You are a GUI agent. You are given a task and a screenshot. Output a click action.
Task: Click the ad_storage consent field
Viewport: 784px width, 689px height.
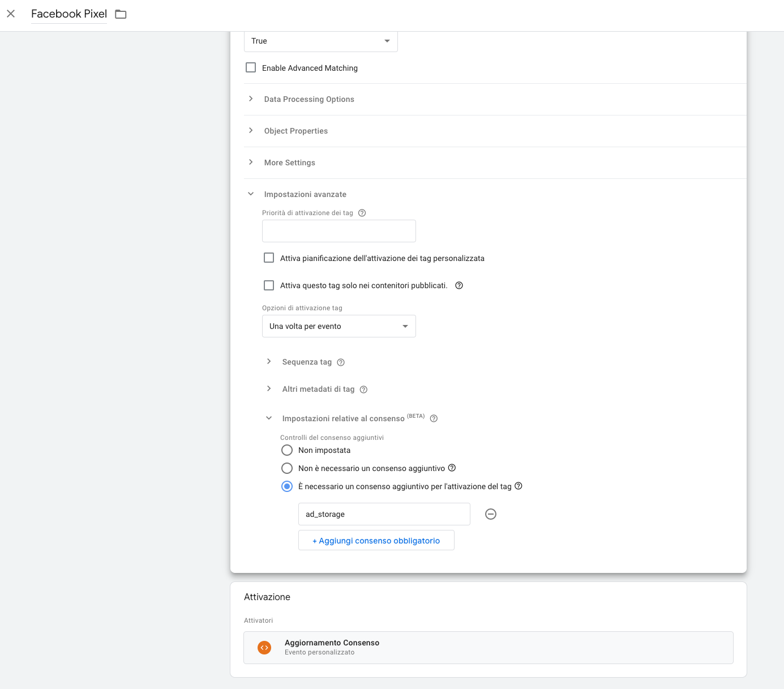coord(384,514)
